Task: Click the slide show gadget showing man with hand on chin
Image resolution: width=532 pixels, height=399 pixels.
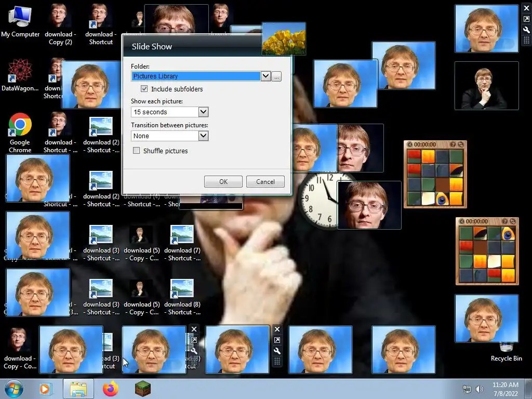Action: pyautogui.click(x=486, y=86)
